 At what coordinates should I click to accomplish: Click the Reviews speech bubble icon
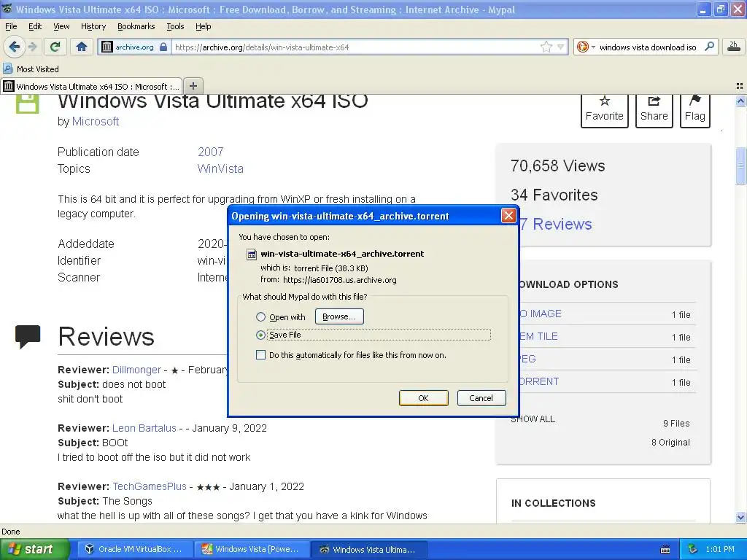click(x=28, y=336)
